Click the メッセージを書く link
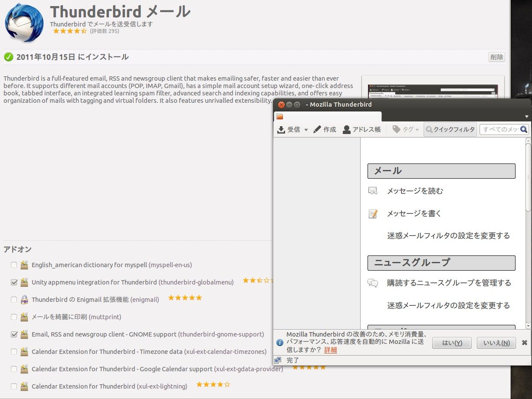 pos(414,213)
